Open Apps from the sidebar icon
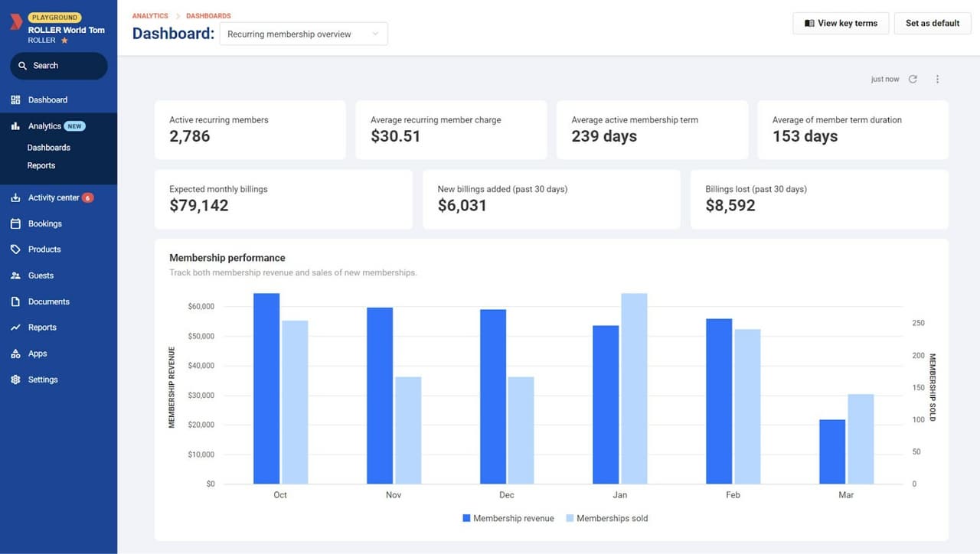Image resolution: width=980 pixels, height=554 pixels. pyautogui.click(x=17, y=353)
